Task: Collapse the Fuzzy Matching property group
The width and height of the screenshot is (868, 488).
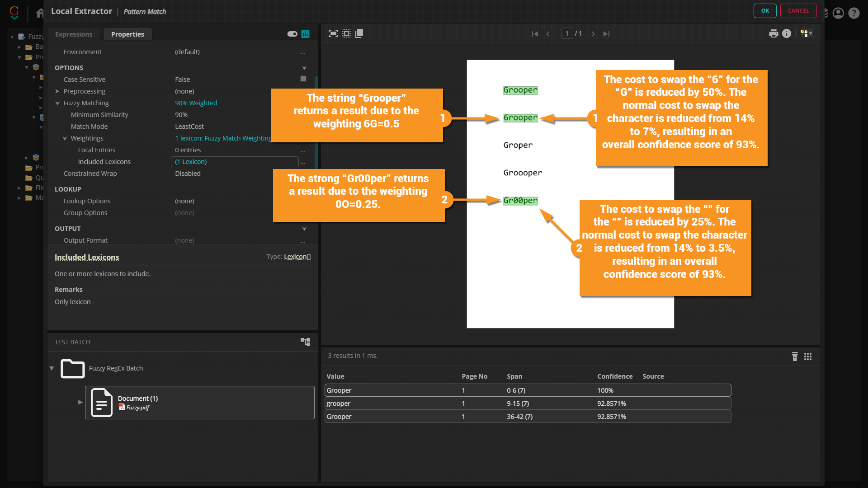Action: pyautogui.click(x=58, y=103)
